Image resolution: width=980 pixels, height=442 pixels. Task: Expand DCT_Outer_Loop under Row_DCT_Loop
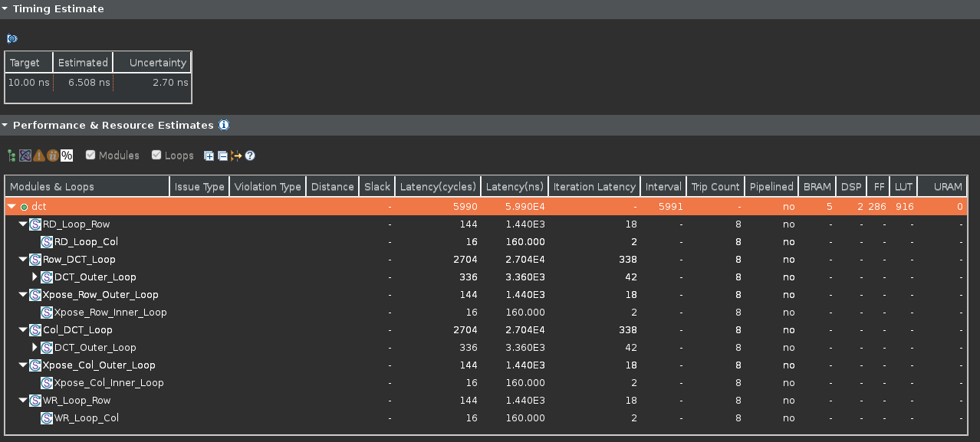[35, 277]
